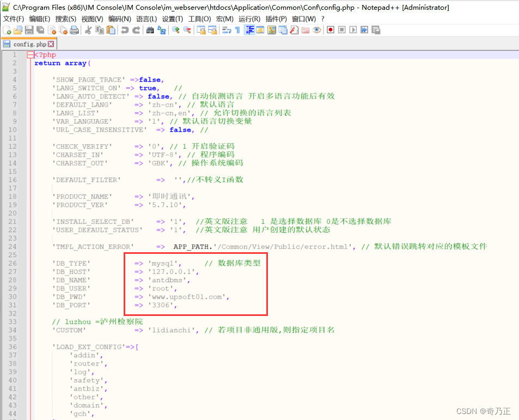Open the 设置(T) menu
This screenshot has width=519, height=420.
click(172, 19)
